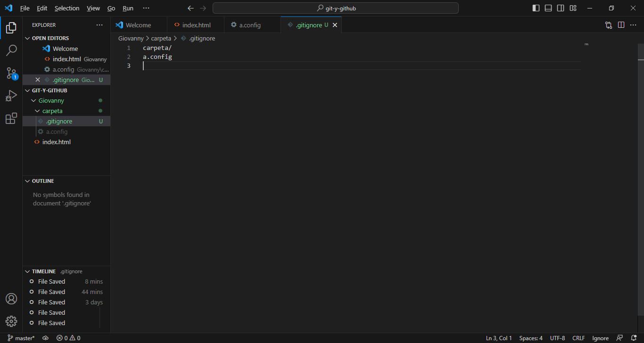644x343 pixels.
Task: Change encoding via UTF-8
Action: point(557,338)
